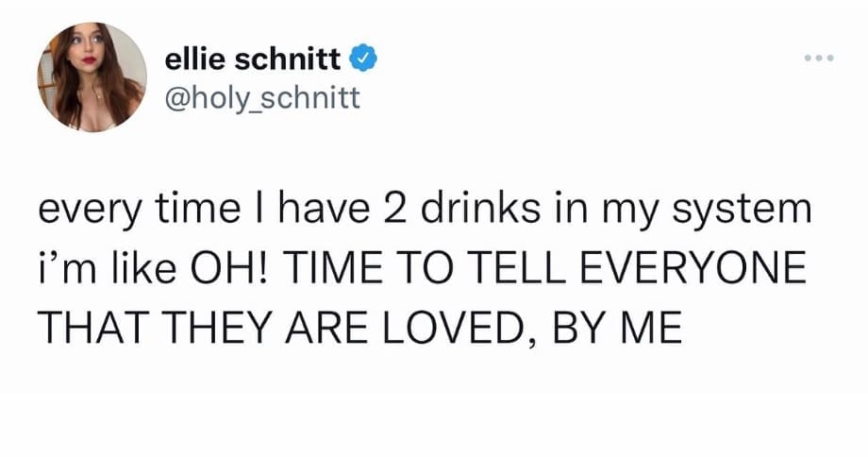Viewport: 868px width, 457px height.
Task: Click the blue verified badge
Action: 366,61
